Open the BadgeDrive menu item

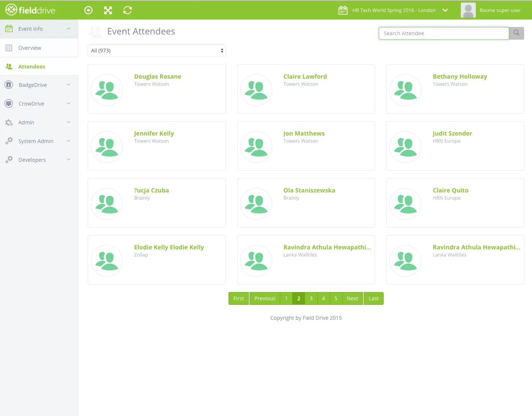(39, 85)
